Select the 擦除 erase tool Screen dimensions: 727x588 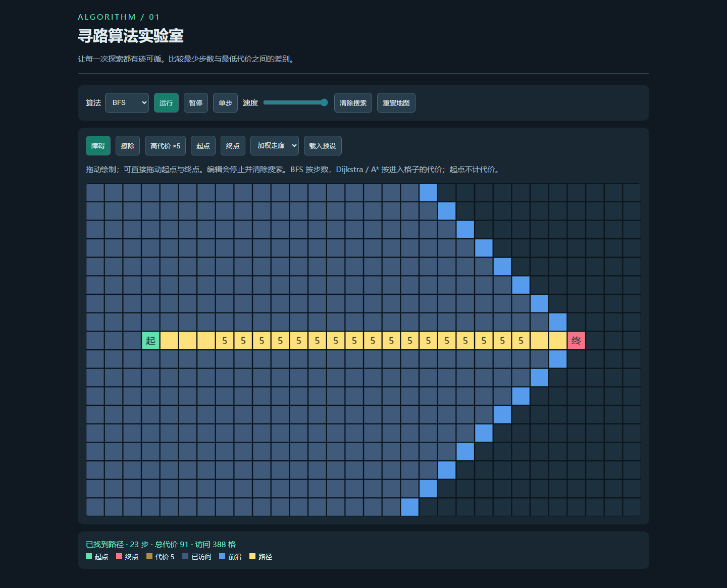coord(128,146)
